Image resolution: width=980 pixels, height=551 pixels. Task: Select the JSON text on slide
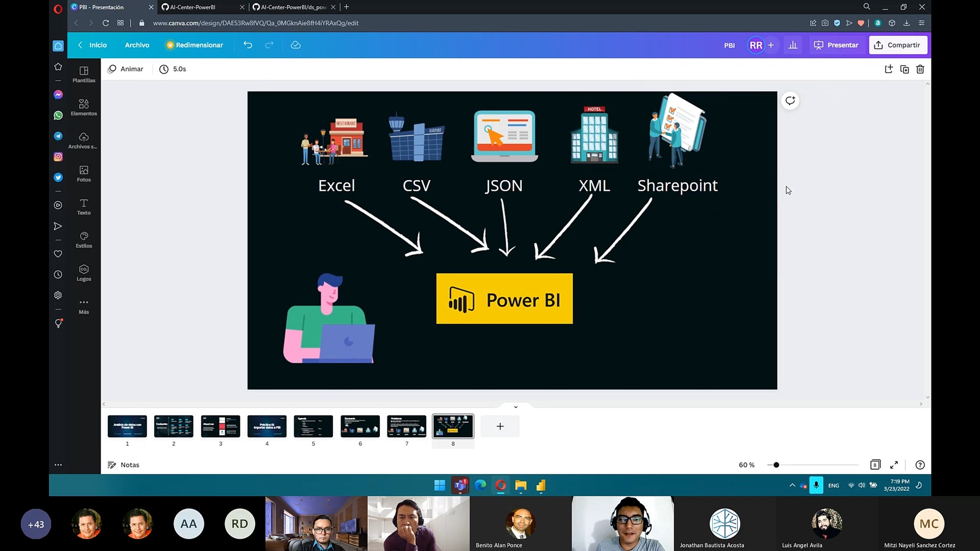pos(504,185)
